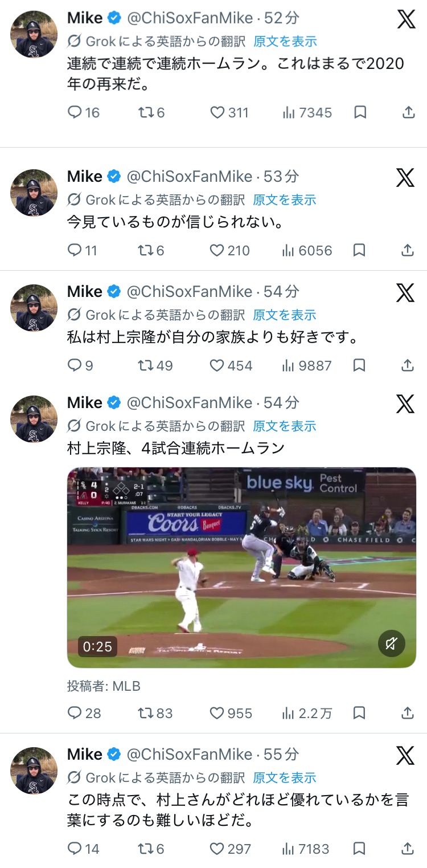Viewport: 427px width, 868px height.
Task: Open the X icon on the 54分 family tweet
Action: 406,292
